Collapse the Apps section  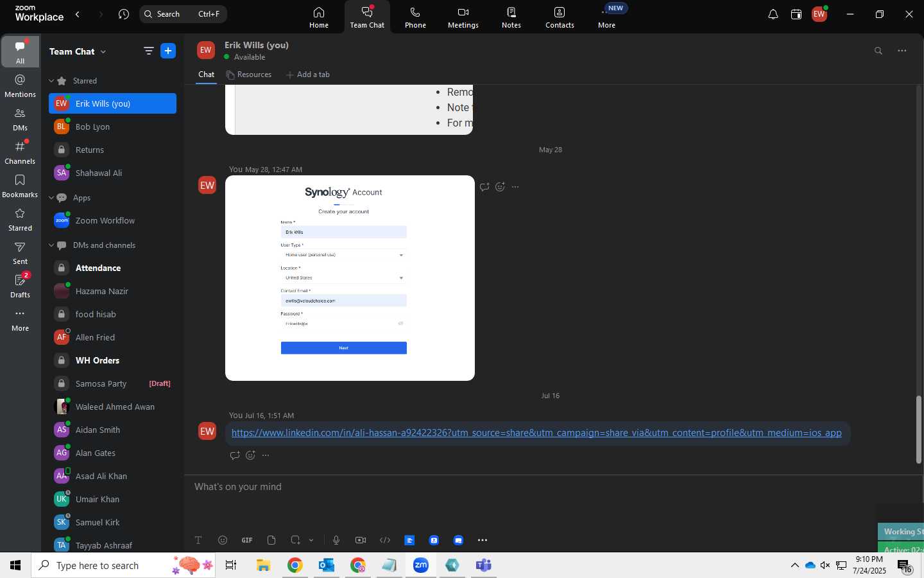point(51,198)
